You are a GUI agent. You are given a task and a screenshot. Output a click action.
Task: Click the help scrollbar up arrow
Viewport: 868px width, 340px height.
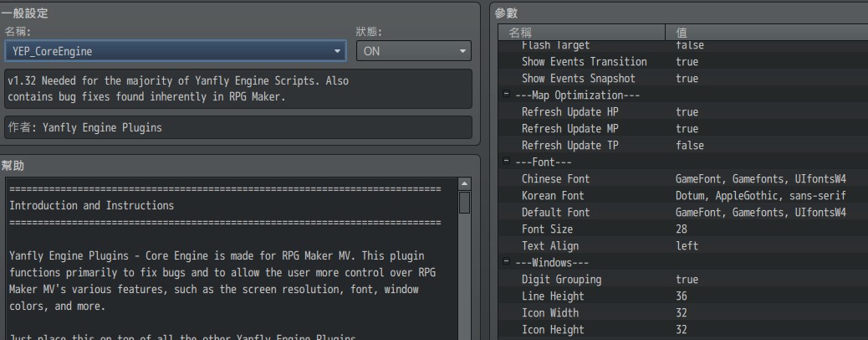point(464,184)
